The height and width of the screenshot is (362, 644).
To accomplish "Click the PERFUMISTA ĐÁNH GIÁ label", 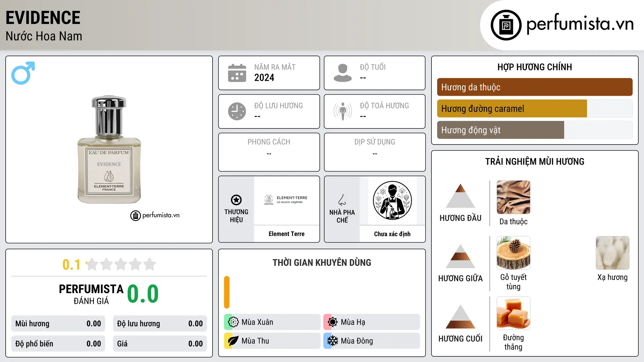I will click(91, 294).
